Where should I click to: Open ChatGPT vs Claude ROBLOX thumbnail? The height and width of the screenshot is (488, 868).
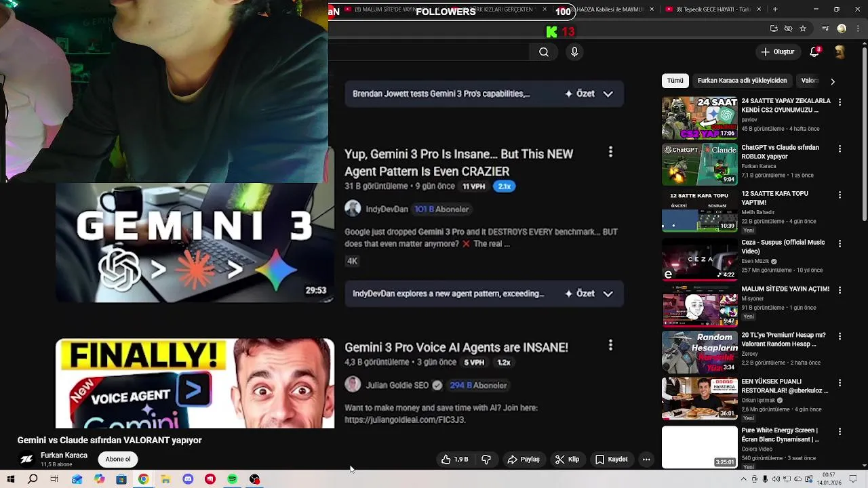pyautogui.click(x=699, y=164)
